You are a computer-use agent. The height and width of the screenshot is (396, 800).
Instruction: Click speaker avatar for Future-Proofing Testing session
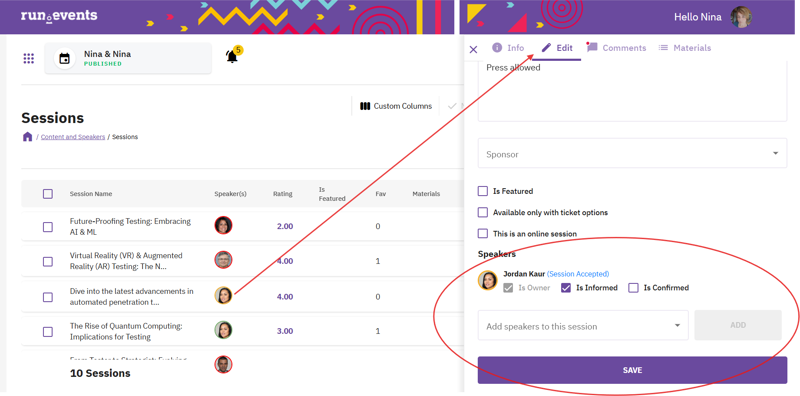coord(223,225)
